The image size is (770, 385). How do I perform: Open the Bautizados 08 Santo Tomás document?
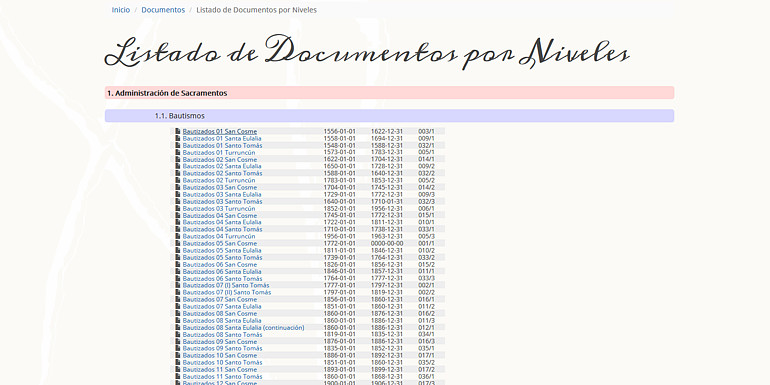tap(222, 334)
